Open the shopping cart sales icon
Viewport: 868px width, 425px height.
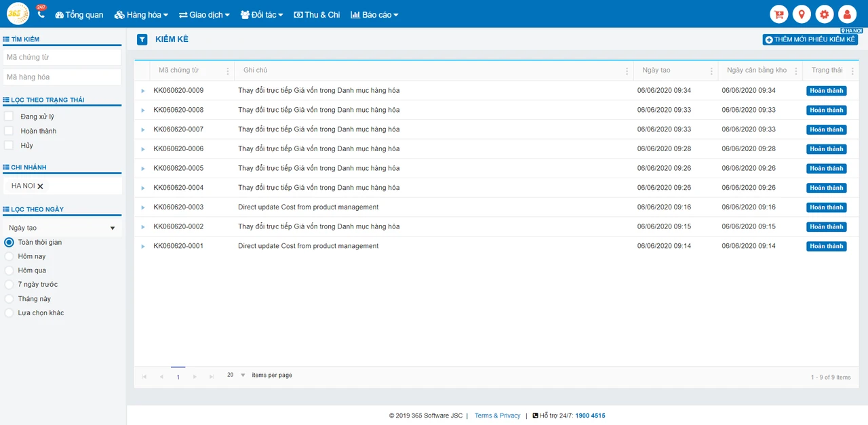[x=779, y=14]
